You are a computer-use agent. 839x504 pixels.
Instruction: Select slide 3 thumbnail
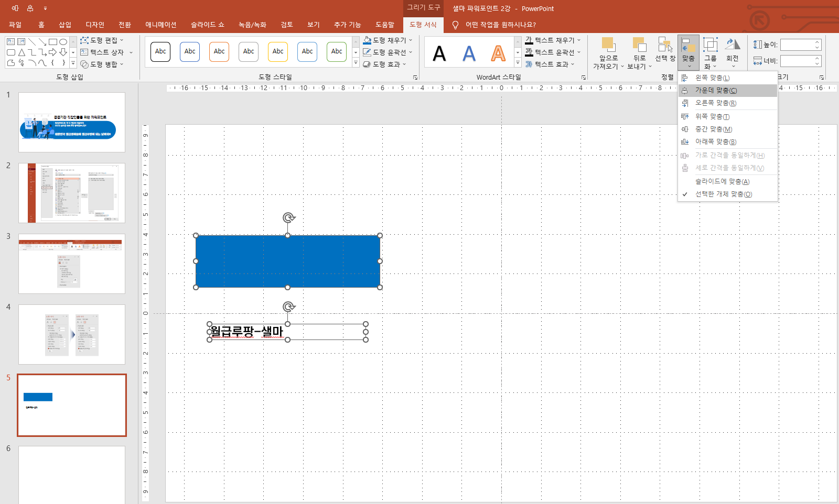[72, 264]
